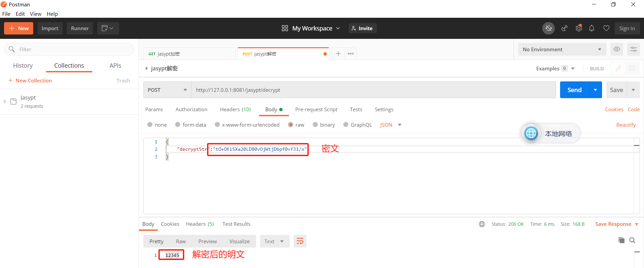Open the File menu
This screenshot has height=268, width=644.
(6, 14)
